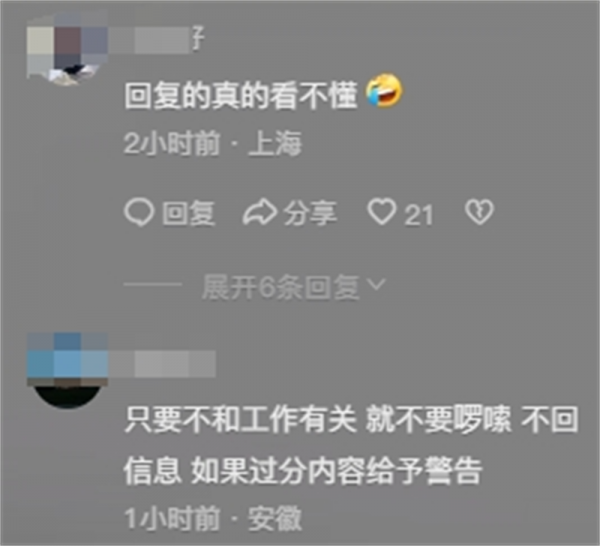
Task: Click the laughing-crying emoji in the comment
Action: pyautogui.click(x=384, y=91)
